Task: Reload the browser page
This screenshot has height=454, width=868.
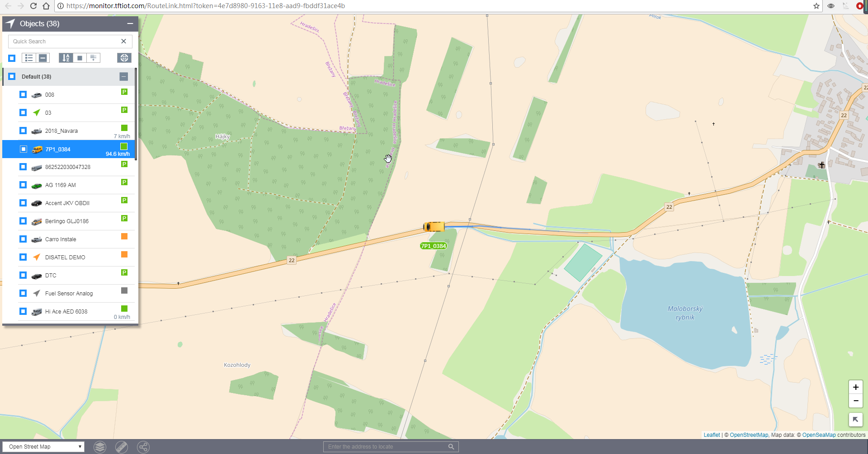Action: [x=33, y=6]
